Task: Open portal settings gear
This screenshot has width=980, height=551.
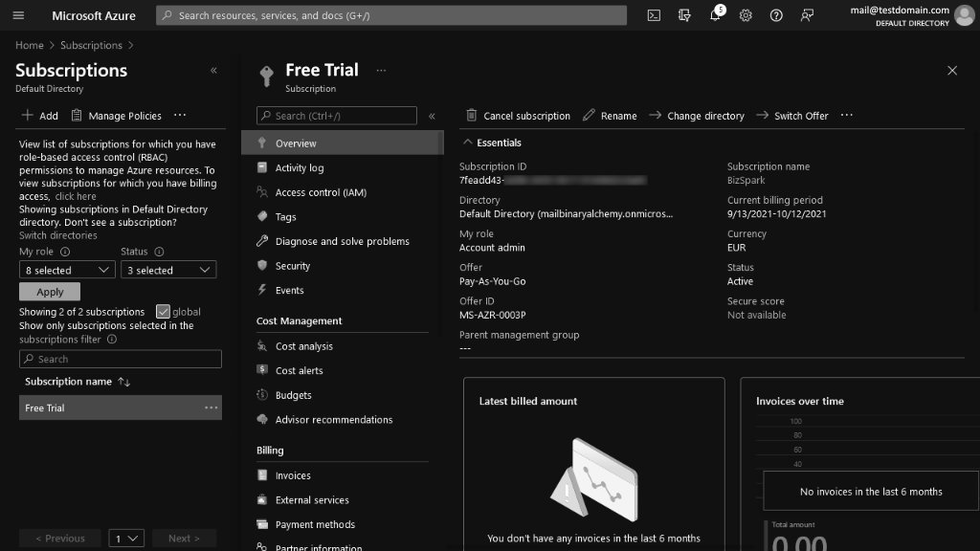Action: click(x=746, y=15)
